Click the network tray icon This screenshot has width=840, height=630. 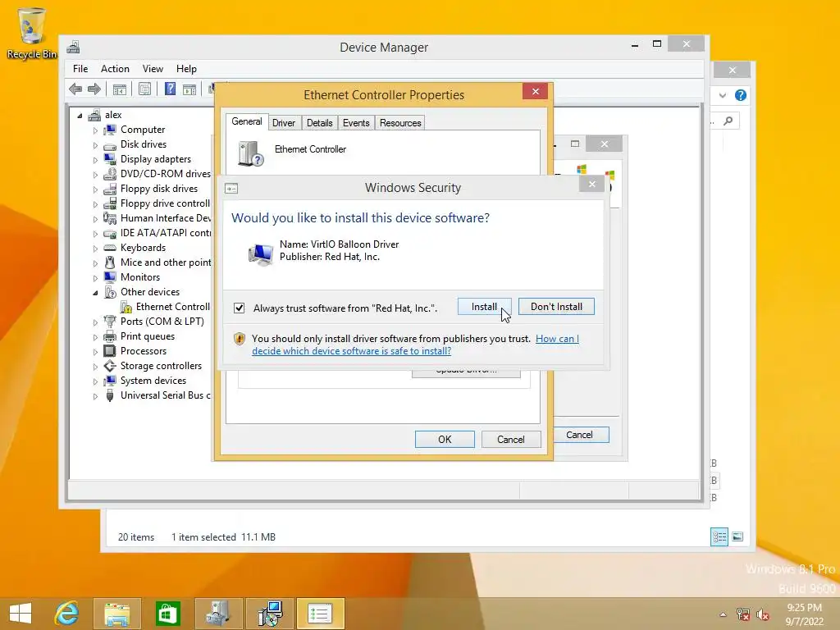[x=743, y=614]
